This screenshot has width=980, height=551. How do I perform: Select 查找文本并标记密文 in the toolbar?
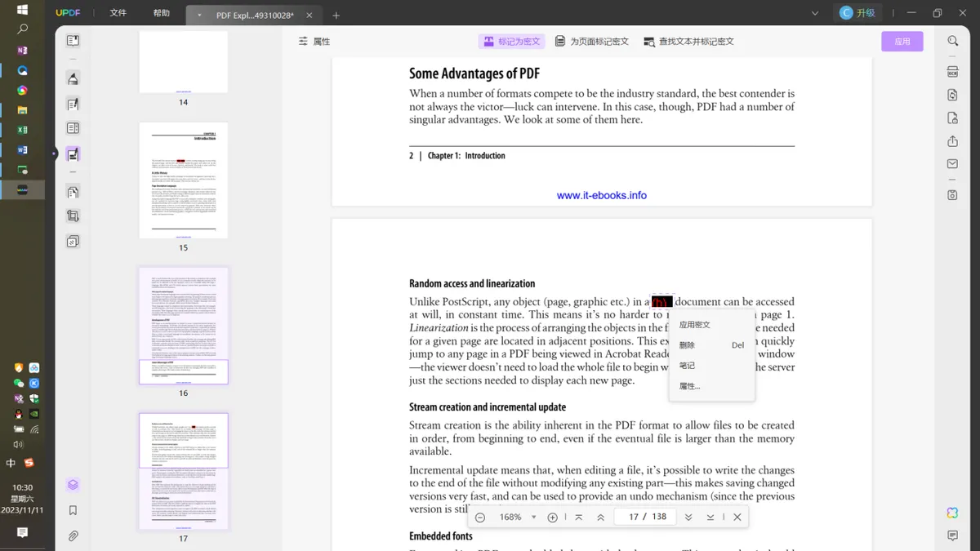(x=688, y=41)
